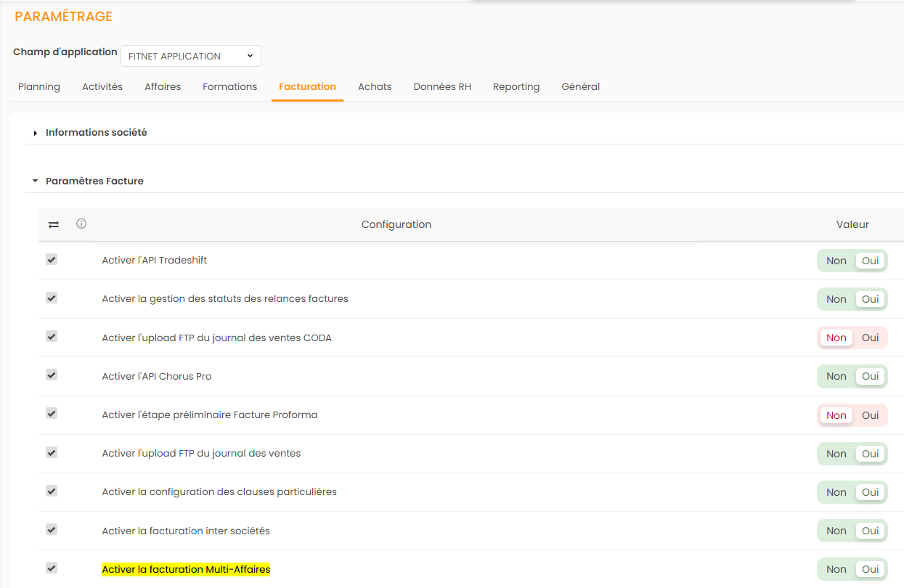The height and width of the screenshot is (588, 904).
Task: Go to the Données RH tab
Action: 442,86
